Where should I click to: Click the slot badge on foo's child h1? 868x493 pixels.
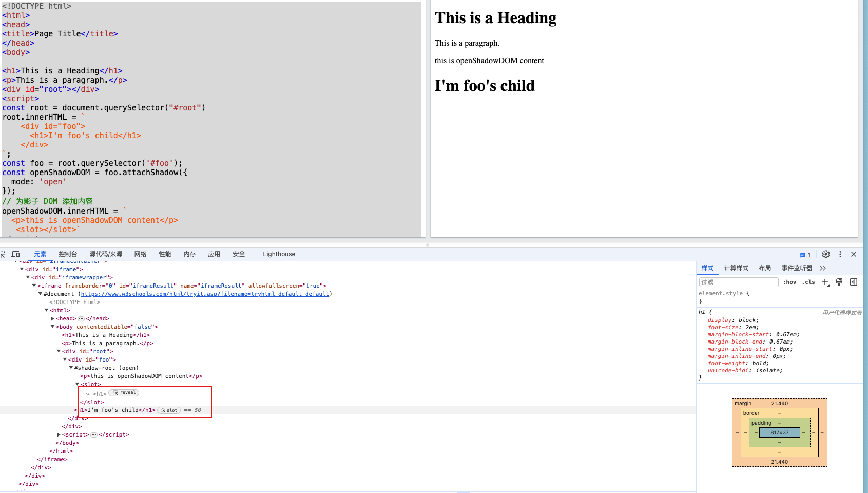point(169,410)
